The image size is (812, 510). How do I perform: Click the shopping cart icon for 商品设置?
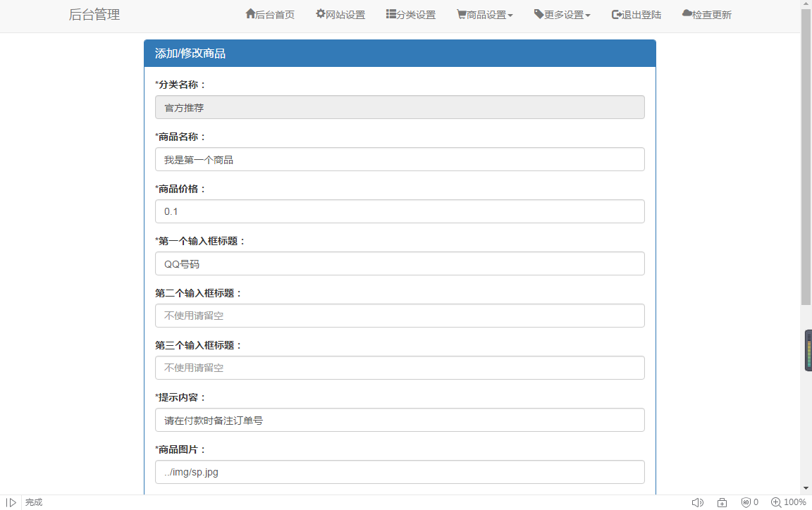[x=462, y=15]
